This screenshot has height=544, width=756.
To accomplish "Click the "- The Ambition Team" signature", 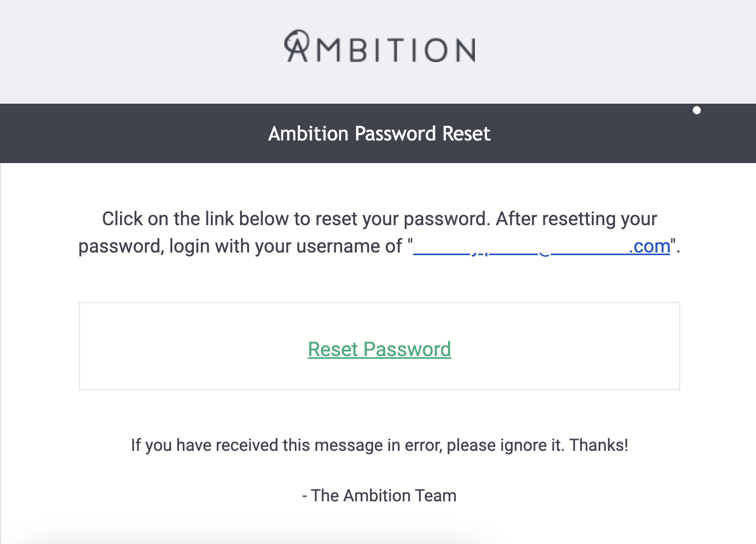I will pos(379,496).
